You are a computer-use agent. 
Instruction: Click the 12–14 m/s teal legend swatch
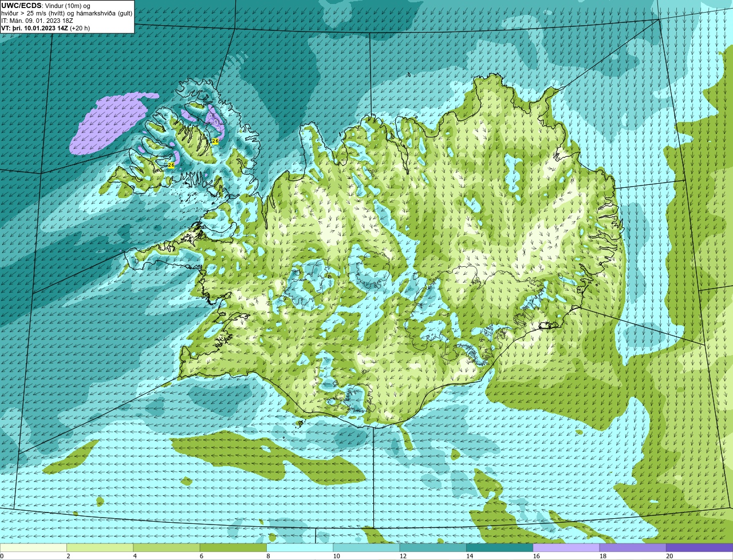click(433, 547)
